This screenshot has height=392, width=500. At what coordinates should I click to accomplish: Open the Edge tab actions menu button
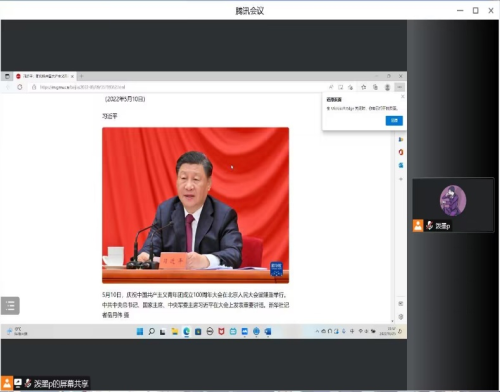click(x=7, y=76)
